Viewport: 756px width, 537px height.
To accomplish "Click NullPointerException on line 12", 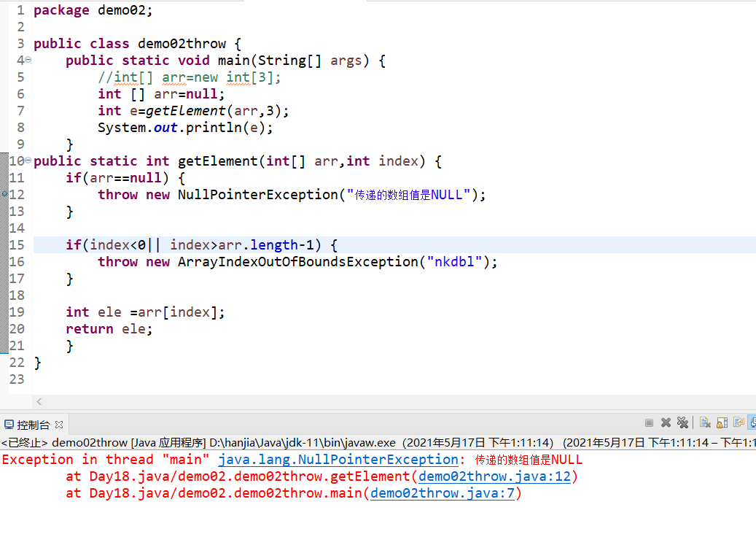I will 258,194.
